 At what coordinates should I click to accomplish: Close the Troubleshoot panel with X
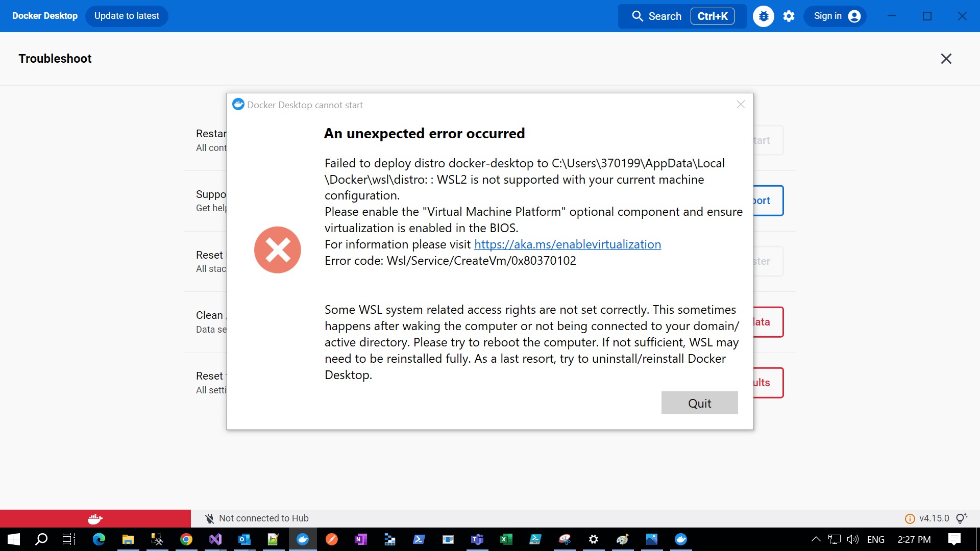pos(946,59)
